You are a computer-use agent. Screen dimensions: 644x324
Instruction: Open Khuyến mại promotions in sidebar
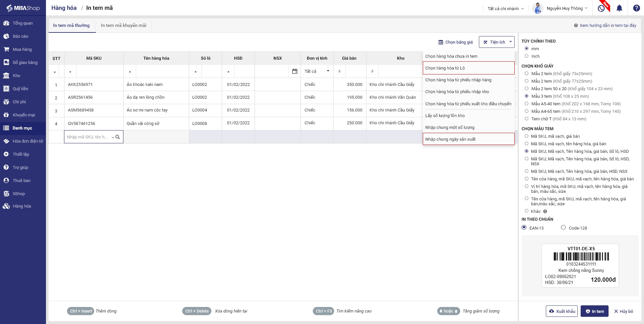(x=24, y=115)
